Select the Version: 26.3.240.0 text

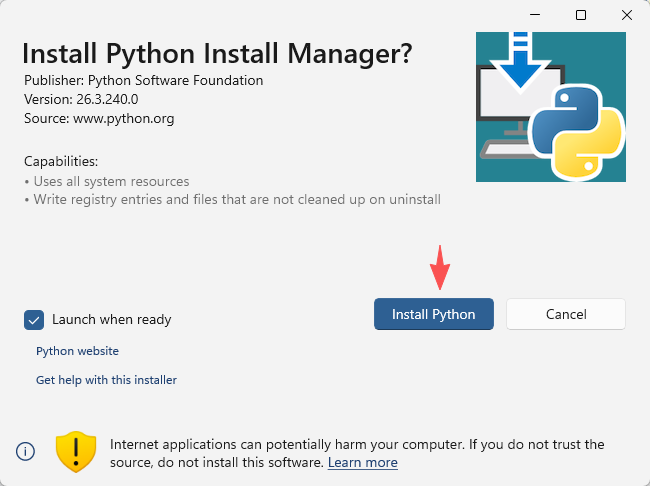[x=81, y=100]
